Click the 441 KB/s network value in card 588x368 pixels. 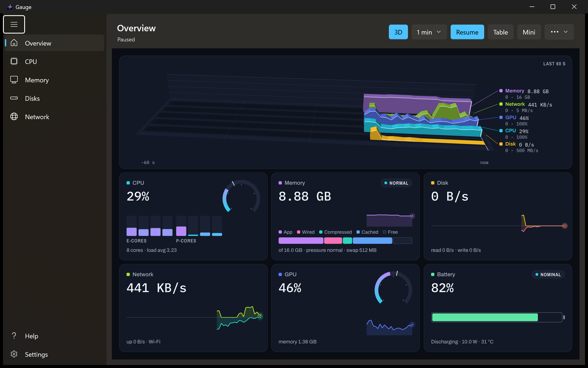click(x=156, y=288)
